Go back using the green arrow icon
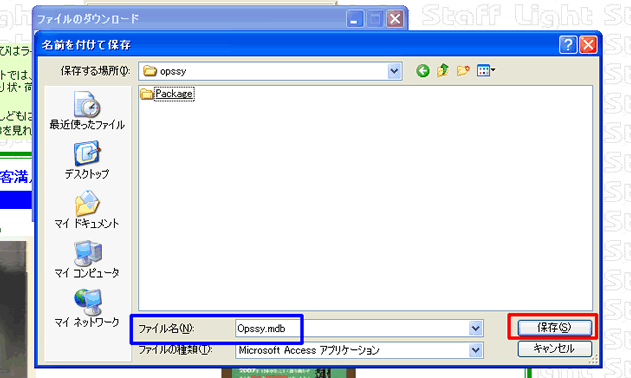Image resolution: width=631 pixels, height=378 pixels. pos(423,71)
